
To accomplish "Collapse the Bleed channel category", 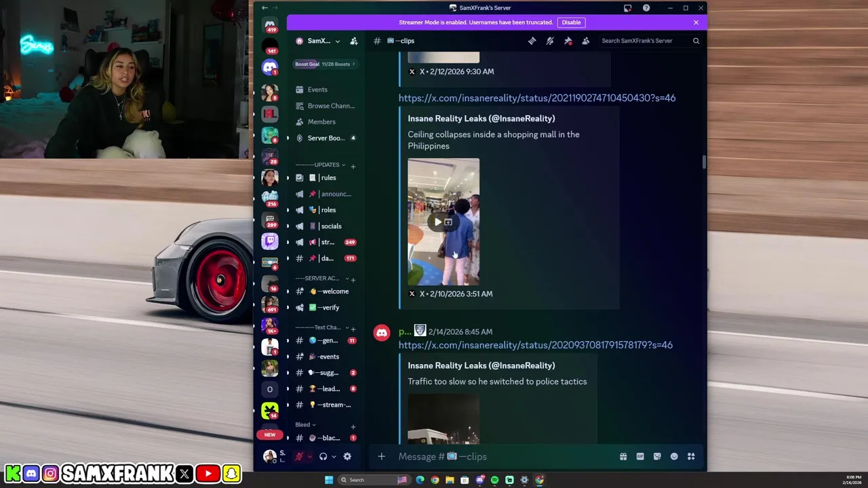I will coord(305,425).
